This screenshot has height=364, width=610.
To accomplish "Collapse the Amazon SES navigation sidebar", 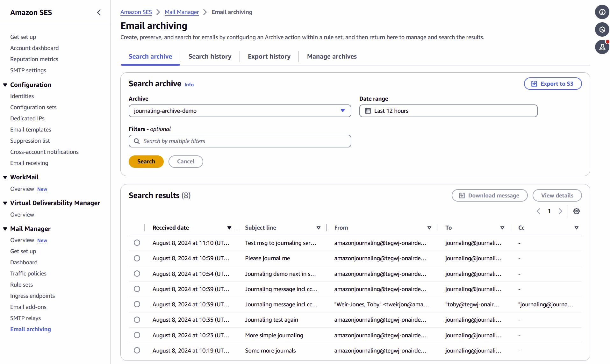I will [x=99, y=12].
